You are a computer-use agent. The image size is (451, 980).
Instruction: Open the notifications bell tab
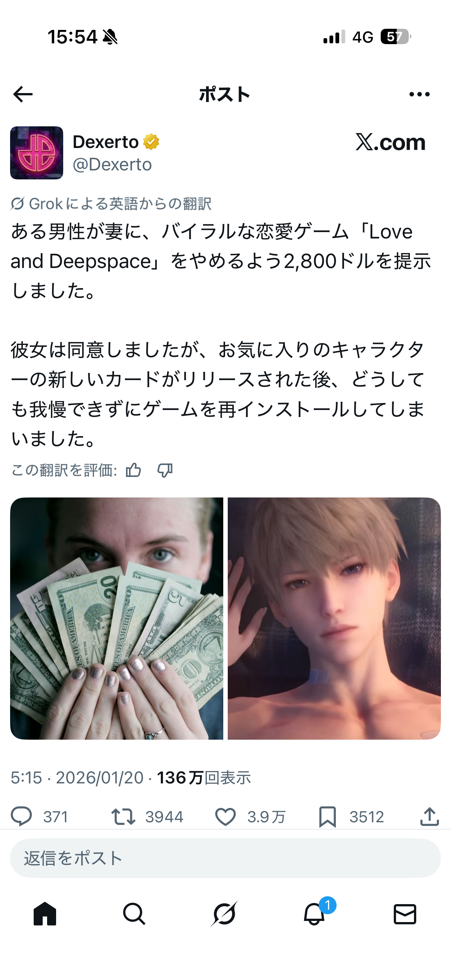[x=315, y=913]
